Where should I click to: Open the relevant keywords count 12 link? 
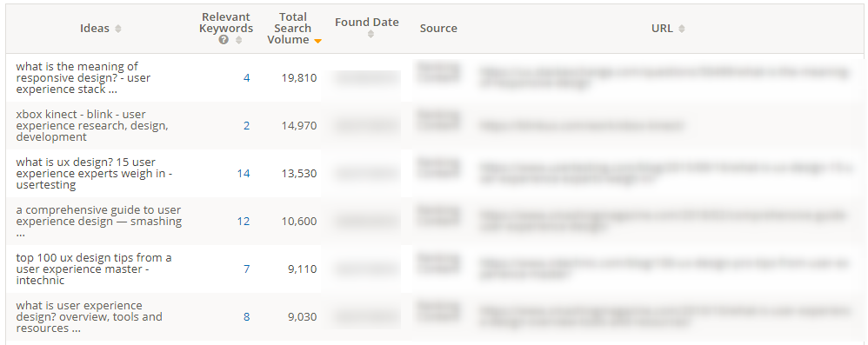pyautogui.click(x=244, y=221)
